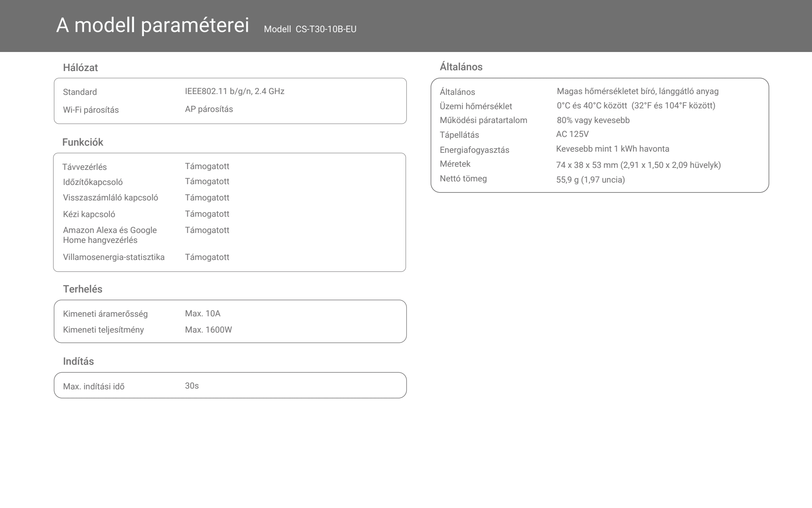The height and width of the screenshot is (508, 812).
Task: Click the Terhelés section heading
Action: tap(82, 289)
